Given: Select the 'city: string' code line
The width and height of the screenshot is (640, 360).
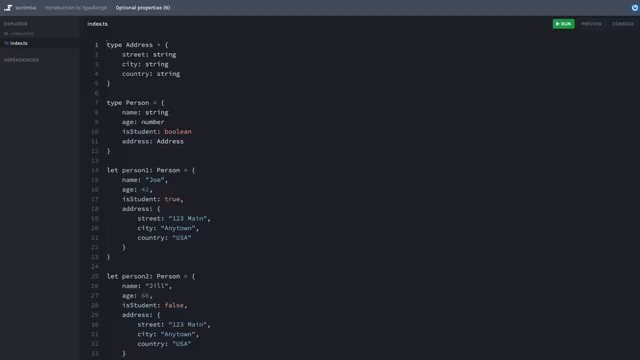Looking at the screenshot, I should point(145,64).
